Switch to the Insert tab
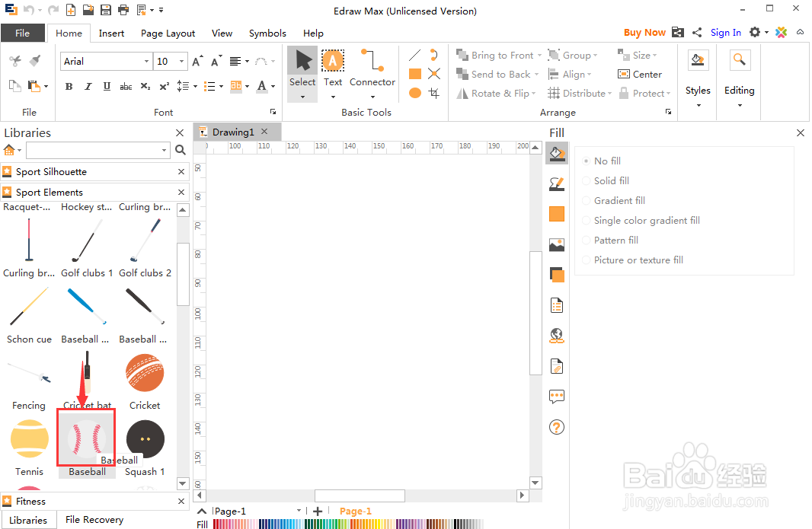Screen dimensions: 812x529 coord(111,33)
